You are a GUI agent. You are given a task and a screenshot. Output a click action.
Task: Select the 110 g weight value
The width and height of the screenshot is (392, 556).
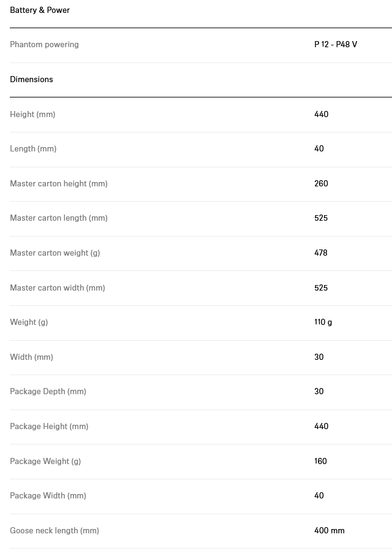(x=323, y=322)
